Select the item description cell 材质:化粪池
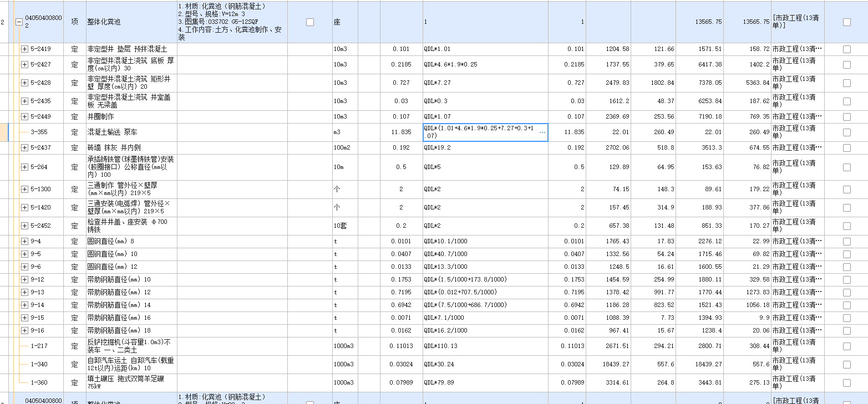Image resolution: width=868 pixels, height=404 pixels. point(232,22)
